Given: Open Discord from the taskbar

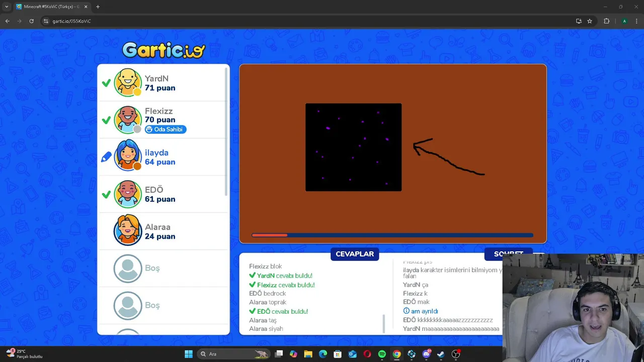Looking at the screenshot, I should coord(426,354).
